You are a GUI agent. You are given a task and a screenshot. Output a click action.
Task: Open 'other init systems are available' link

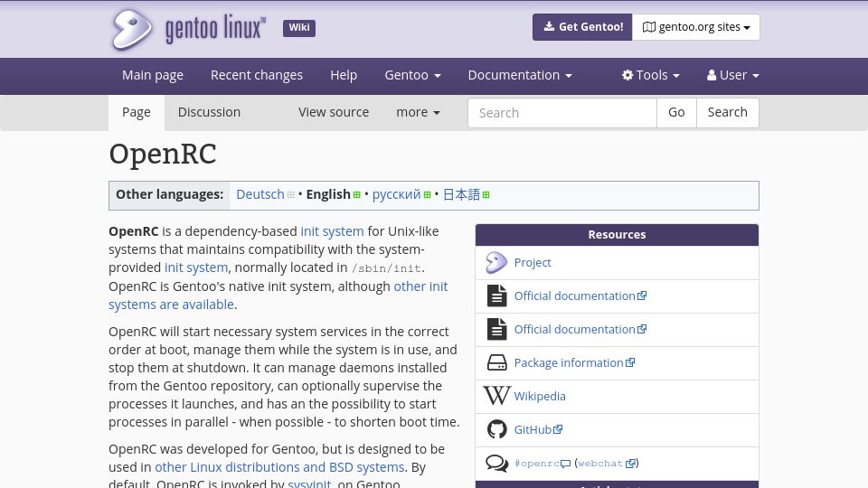pos(278,296)
